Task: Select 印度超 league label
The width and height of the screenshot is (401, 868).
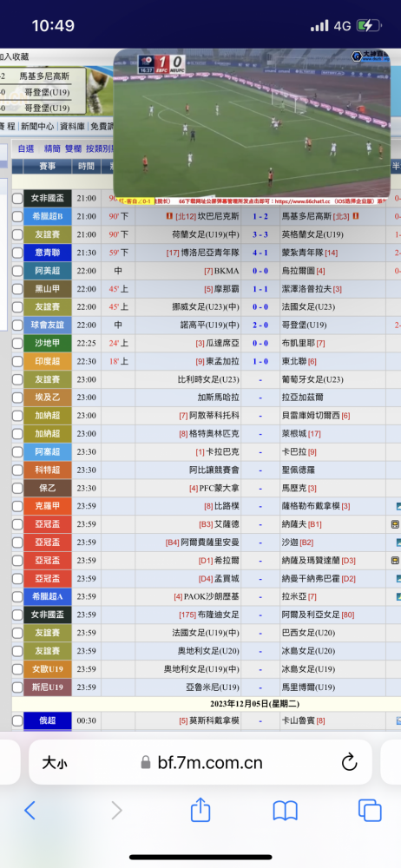Action: (x=47, y=361)
